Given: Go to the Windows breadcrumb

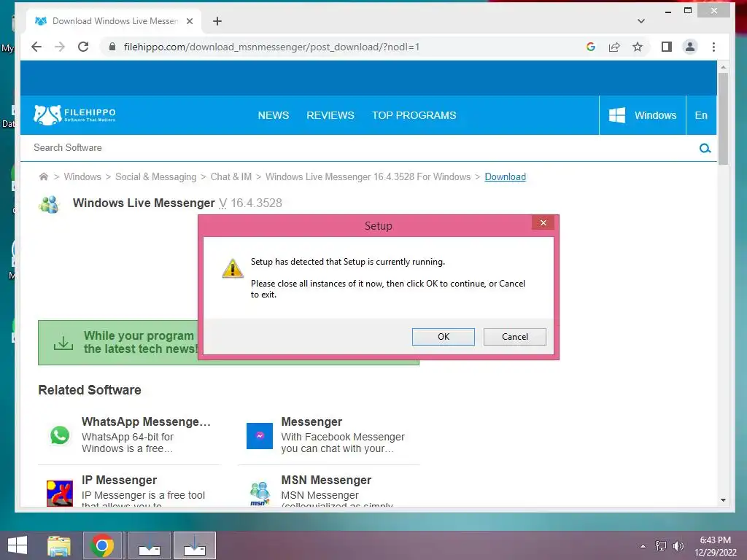Looking at the screenshot, I should click(82, 176).
